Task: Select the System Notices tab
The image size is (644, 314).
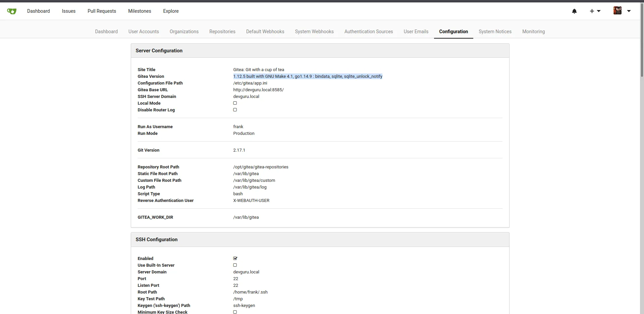Action: [x=495, y=32]
